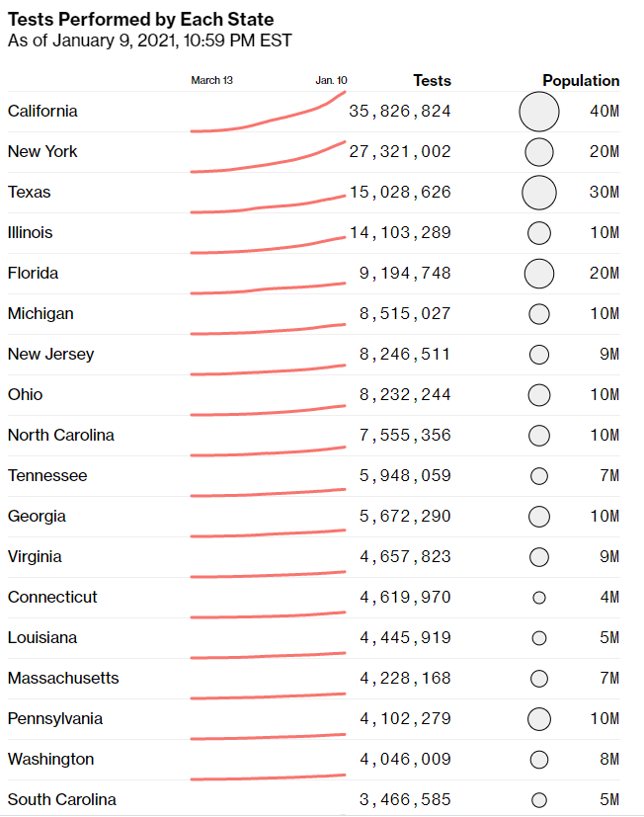Image resolution: width=644 pixels, height=817 pixels.
Task: Click the Population column header
Action: tap(581, 80)
